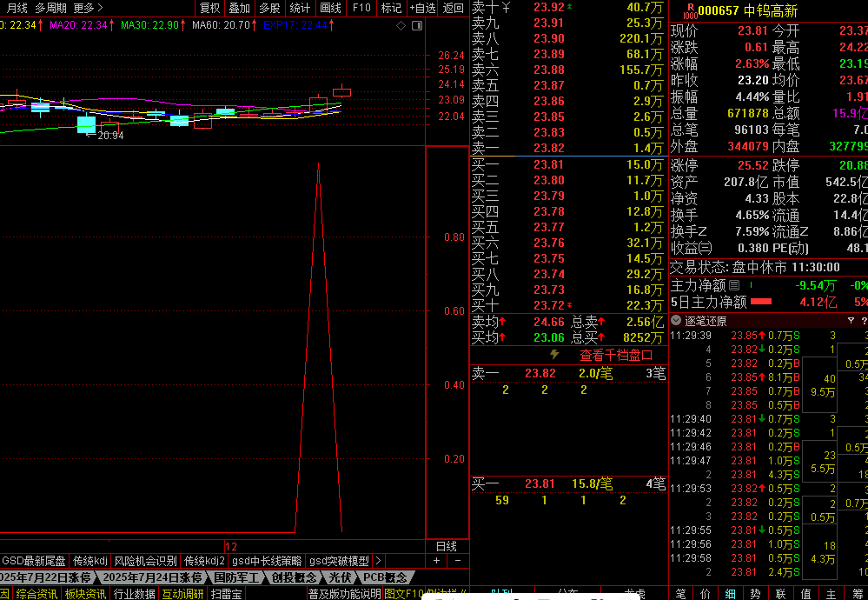
Task: Click the right arrow after gsd突破模型 tab
Action: pyautogui.click(x=378, y=561)
